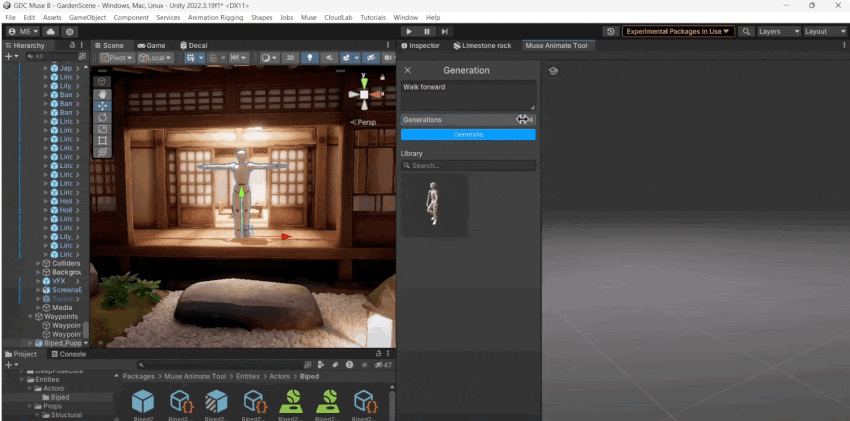This screenshot has height=421, width=850.
Task: Save search star icon in Project panel
Action: click(x=364, y=365)
